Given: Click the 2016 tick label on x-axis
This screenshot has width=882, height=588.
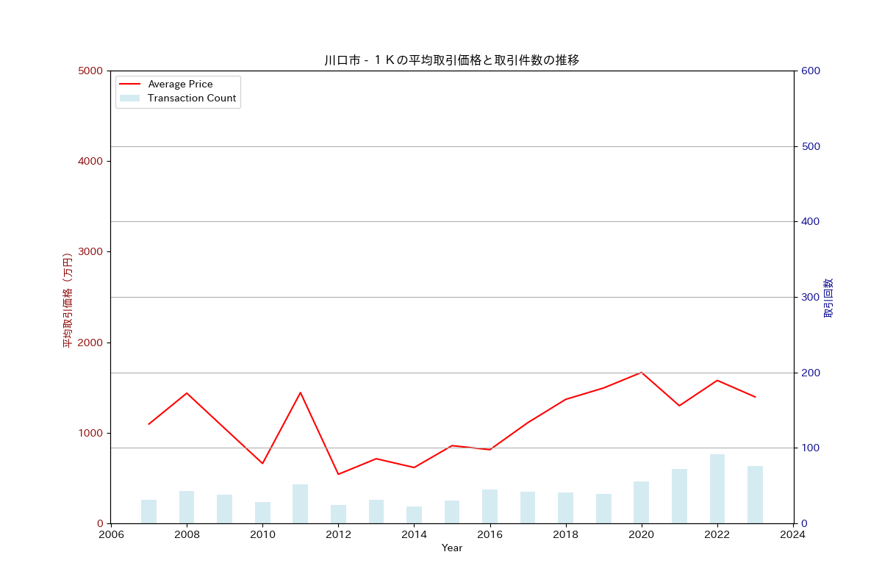Looking at the screenshot, I should tap(490, 534).
